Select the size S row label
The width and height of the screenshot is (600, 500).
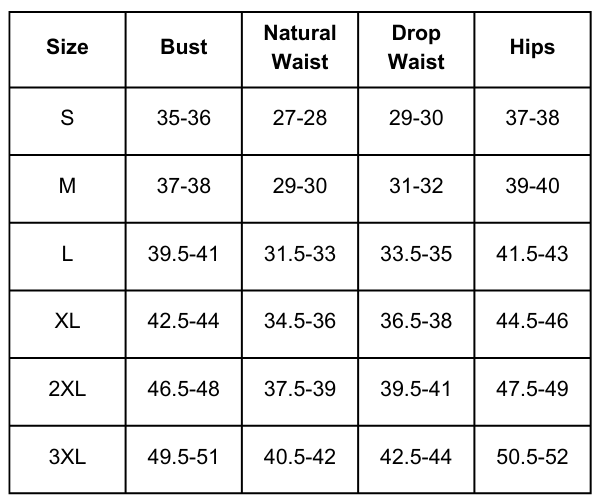[x=67, y=118]
